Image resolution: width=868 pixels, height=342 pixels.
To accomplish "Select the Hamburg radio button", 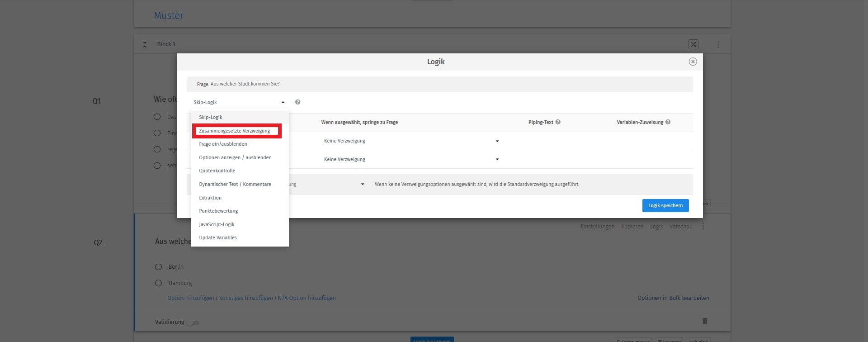I will pyautogui.click(x=158, y=283).
